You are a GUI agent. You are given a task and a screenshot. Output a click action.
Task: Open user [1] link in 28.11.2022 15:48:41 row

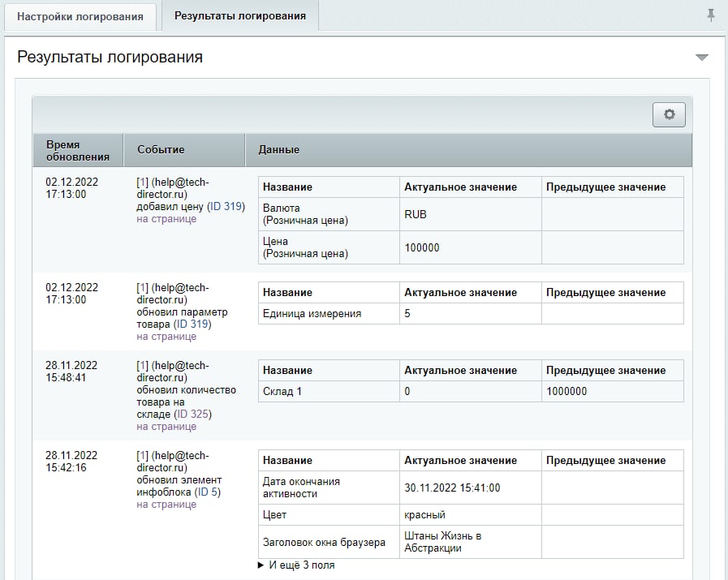[142, 365]
